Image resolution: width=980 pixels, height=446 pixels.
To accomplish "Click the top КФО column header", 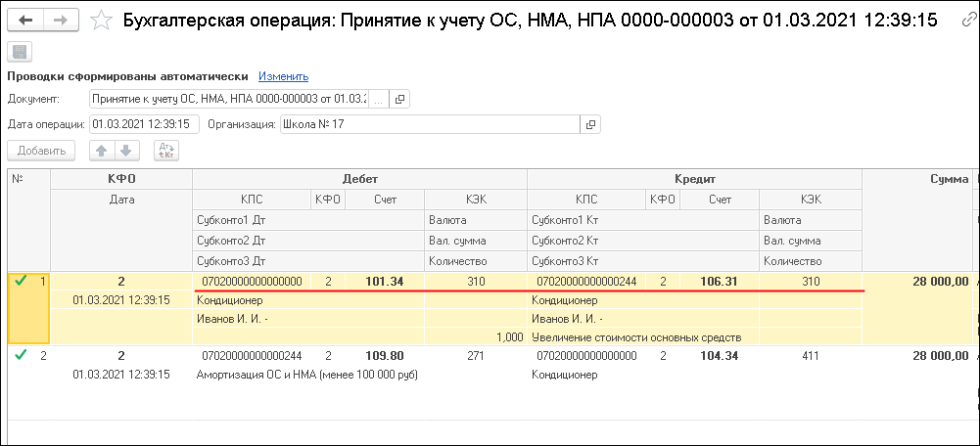I will [x=121, y=179].
